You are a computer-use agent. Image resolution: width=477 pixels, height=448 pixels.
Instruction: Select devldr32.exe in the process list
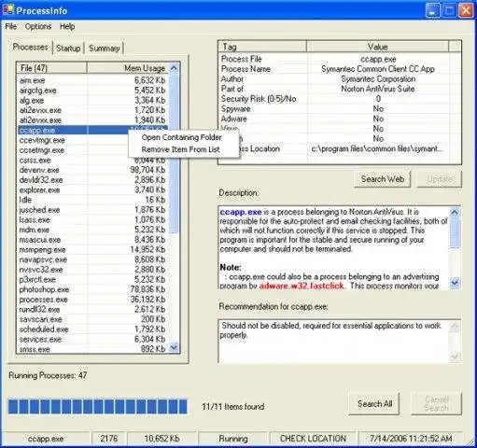pos(92,180)
